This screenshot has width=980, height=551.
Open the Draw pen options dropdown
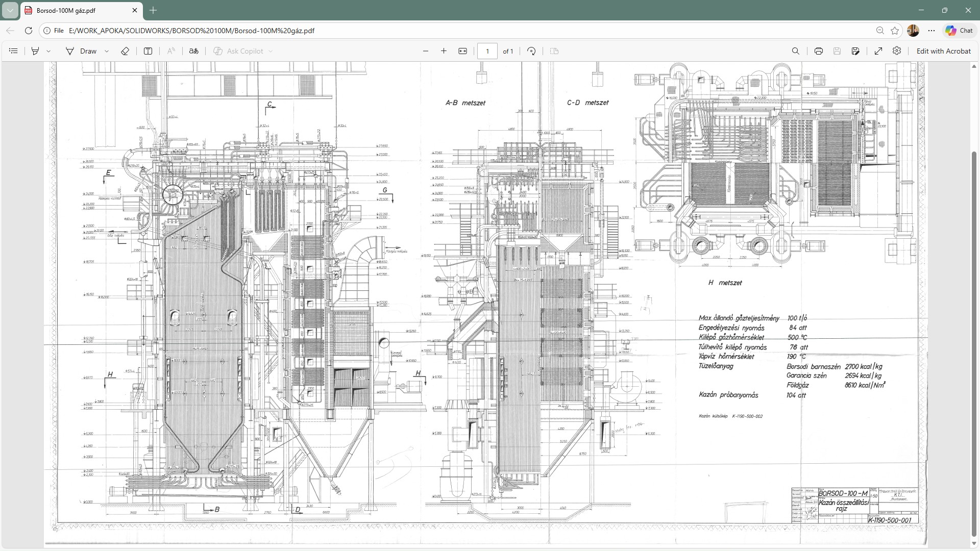(107, 51)
